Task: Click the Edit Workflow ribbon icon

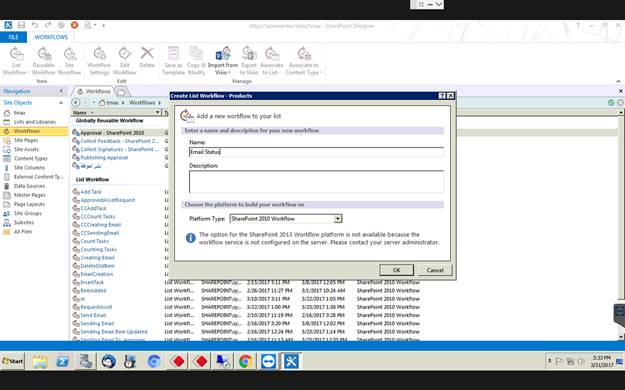Action: [124, 61]
